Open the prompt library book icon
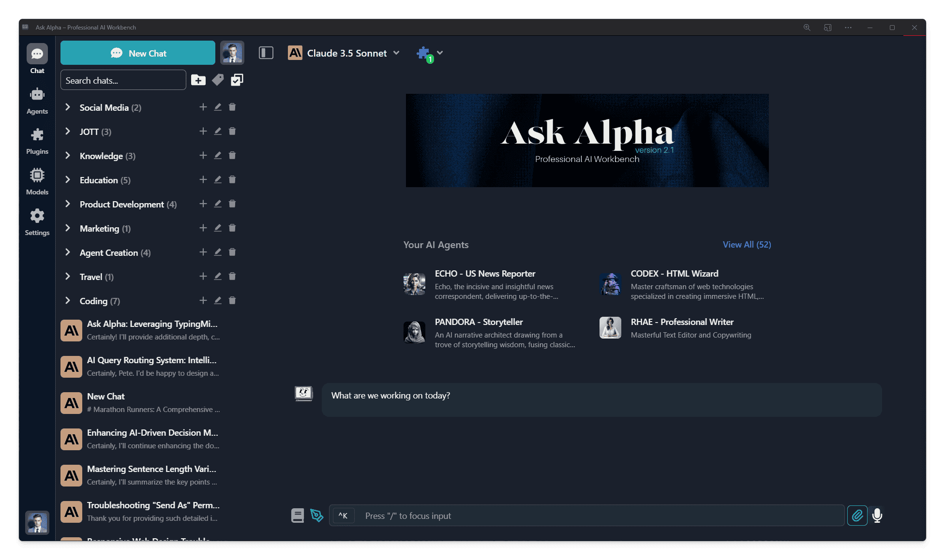The width and height of the screenshot is (945, 560). point(298,516)
